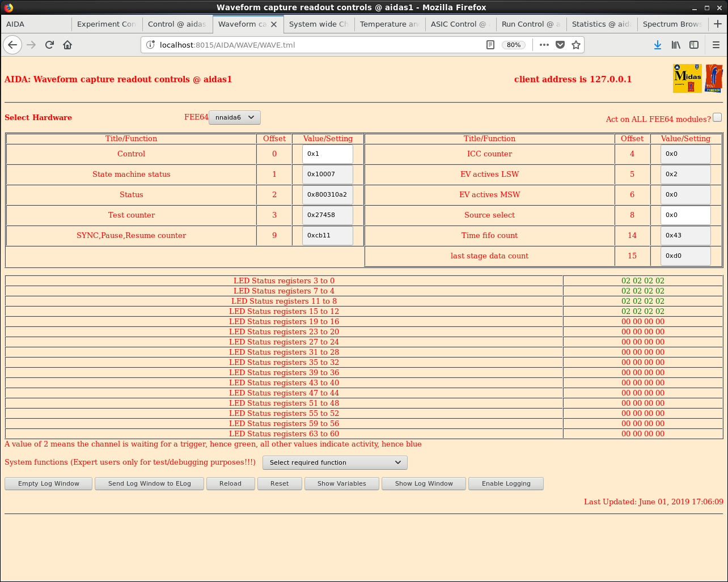This screenshot has width=728, height=582.
Task: Toggle reader view icon in address bar
Action: pos(490,45)
